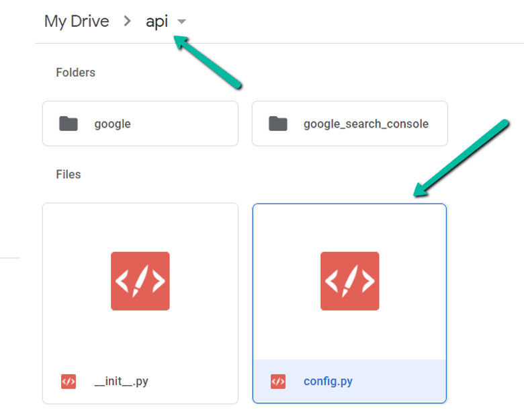Image resolution: width=524 pixels, height=420 pixels.
Task: Select the google_search_console folder name
Action: point(365,124)
